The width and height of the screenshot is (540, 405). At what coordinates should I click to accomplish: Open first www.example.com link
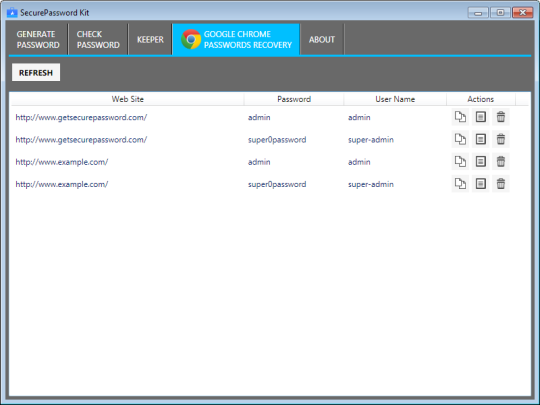(62, 162)
